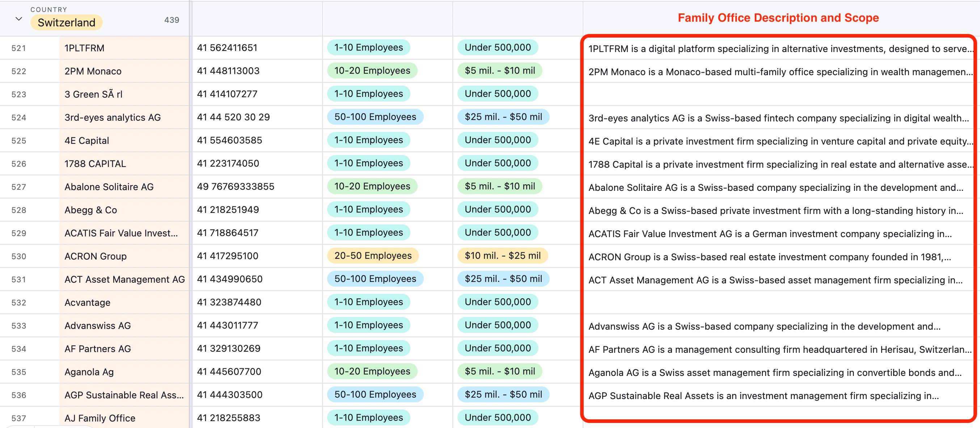
Task: Click the 439 record count for Switzerland
Action: [x=171, y=20]
